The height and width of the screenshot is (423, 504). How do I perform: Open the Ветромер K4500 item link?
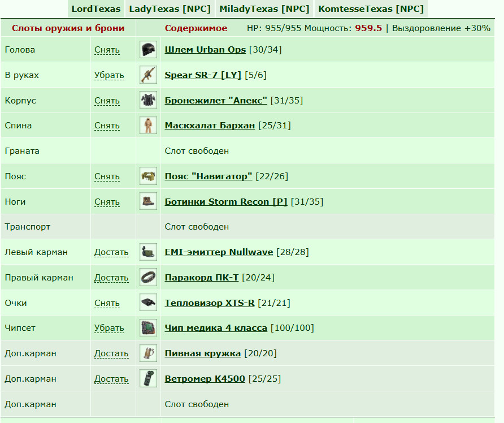(205, 379)
